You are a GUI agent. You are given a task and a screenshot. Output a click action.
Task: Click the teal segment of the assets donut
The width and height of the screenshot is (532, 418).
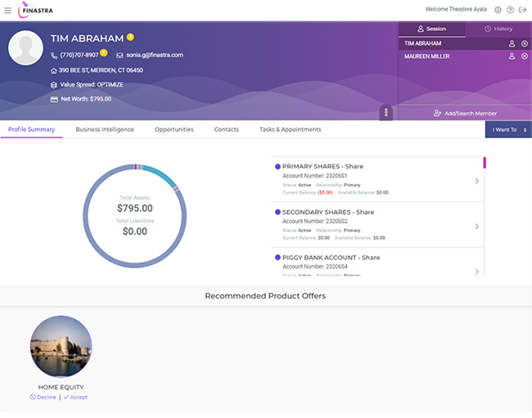160,174
